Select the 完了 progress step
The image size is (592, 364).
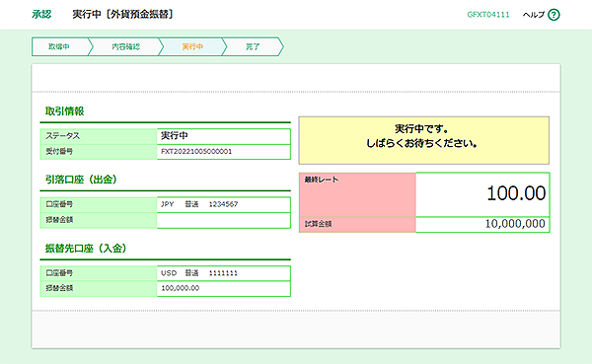253,46
